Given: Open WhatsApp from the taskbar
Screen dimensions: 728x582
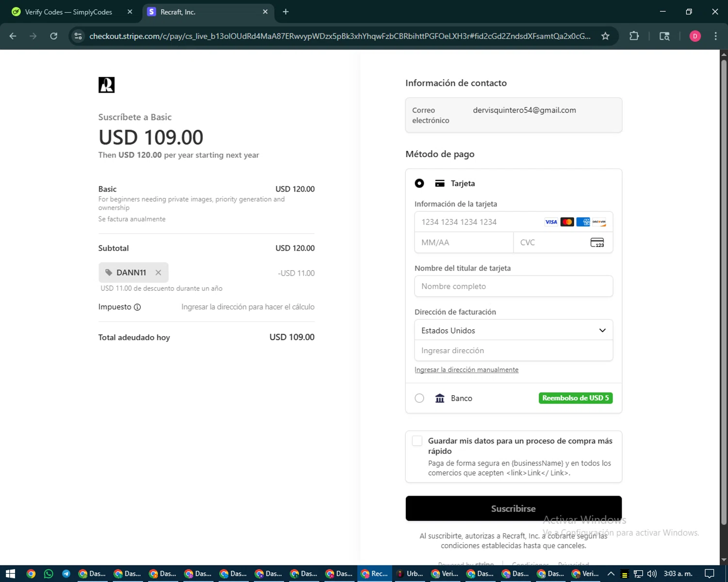Looking at the screenshot, I should click(x=49, y=574).
